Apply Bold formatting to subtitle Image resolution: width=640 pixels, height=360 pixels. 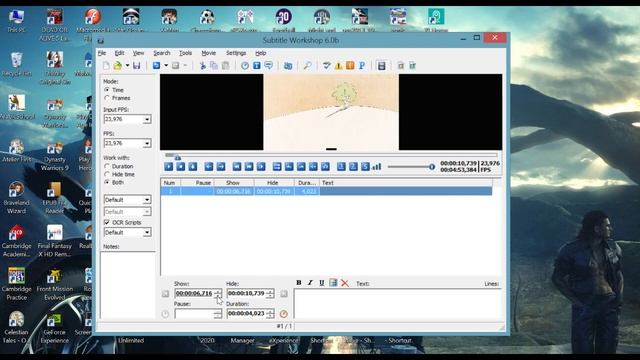coord(299,283)
